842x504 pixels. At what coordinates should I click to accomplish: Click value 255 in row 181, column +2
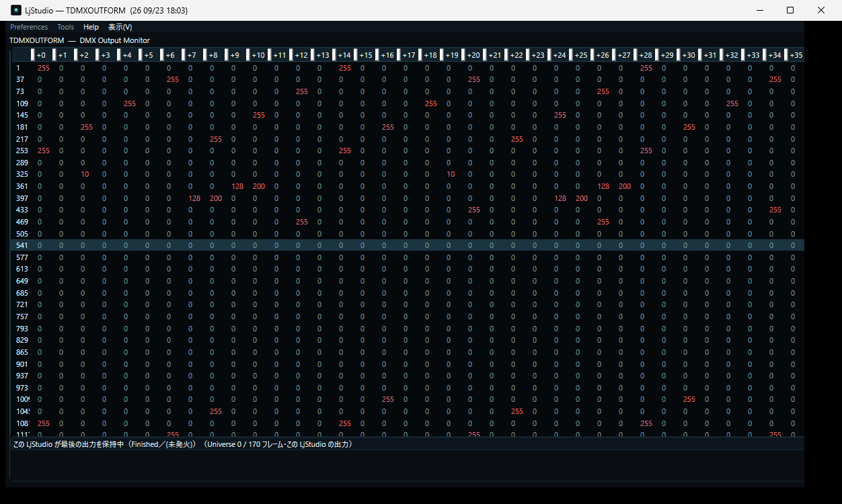[x=87, y=127]
